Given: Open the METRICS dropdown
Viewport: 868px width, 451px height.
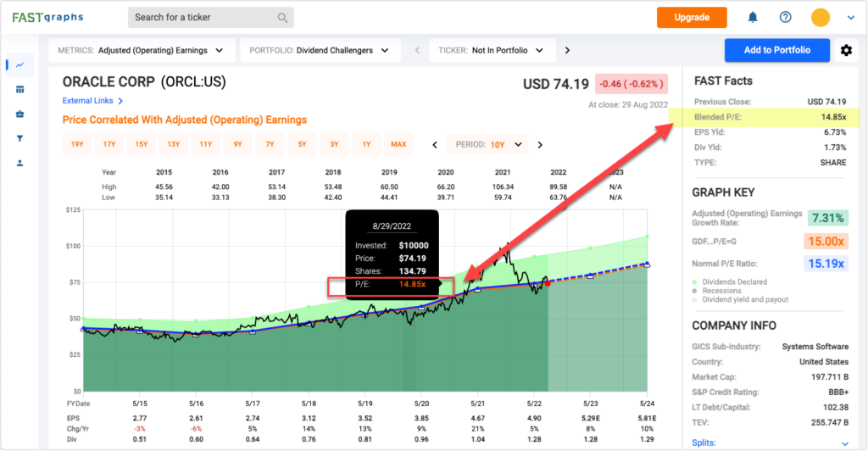Looking at the screenshot, I should 142,50.
